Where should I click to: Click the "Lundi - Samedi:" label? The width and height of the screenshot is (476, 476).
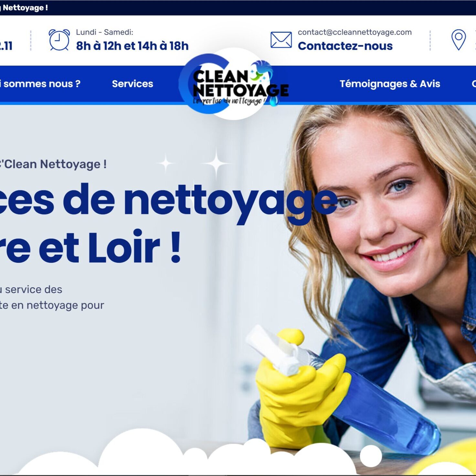(x=104, y=32)
